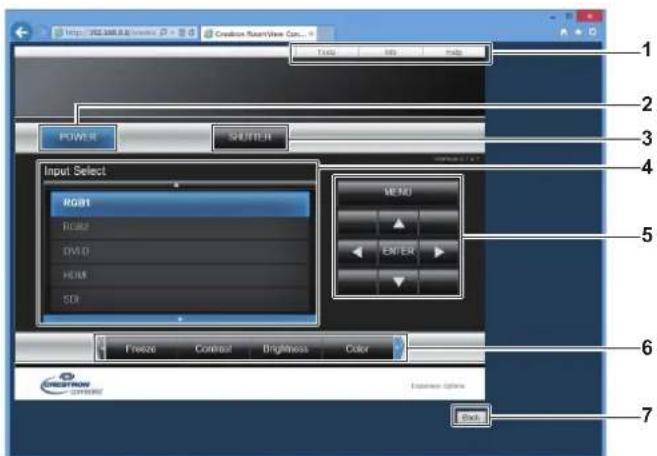The height and width of the screenshot is (456, 657).
Task: Select HDMI input
Action: coord(180,275)
